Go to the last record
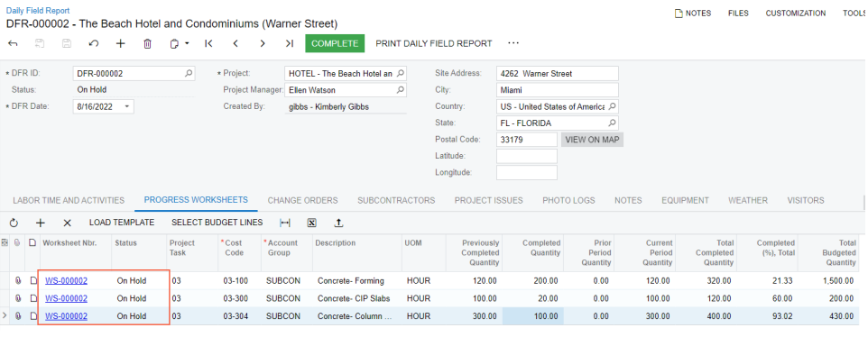The image size is (868, 337). [x=289, y=43]
